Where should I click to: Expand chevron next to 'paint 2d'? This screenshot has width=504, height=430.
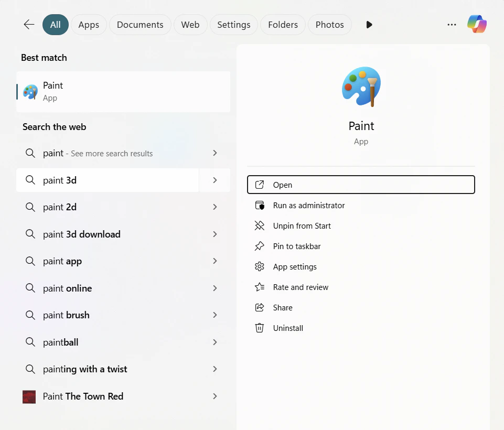click(x=215, y=207)
